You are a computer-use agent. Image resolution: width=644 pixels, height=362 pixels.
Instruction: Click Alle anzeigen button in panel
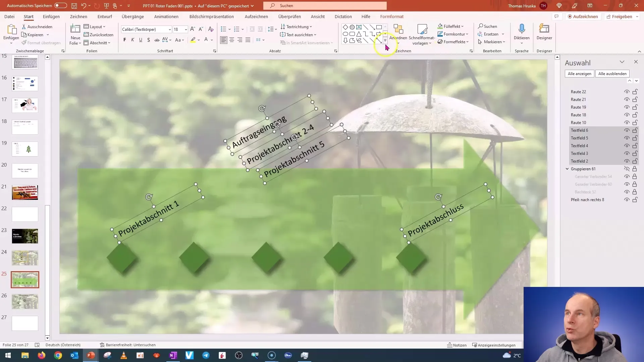pos(579,73)
